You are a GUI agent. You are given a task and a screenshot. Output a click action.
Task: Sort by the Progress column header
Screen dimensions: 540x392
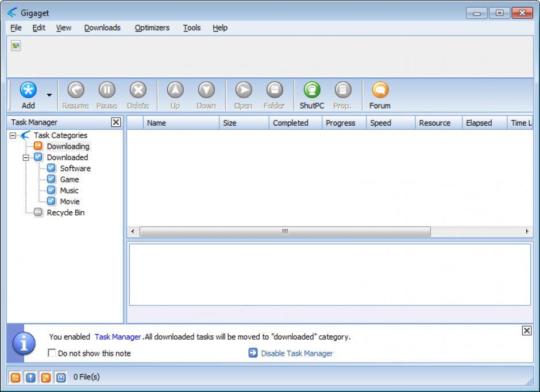(344, 123)
